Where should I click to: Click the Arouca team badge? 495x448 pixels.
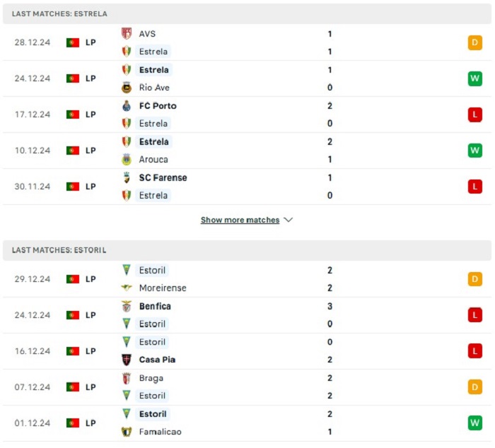tap(127, 159)
